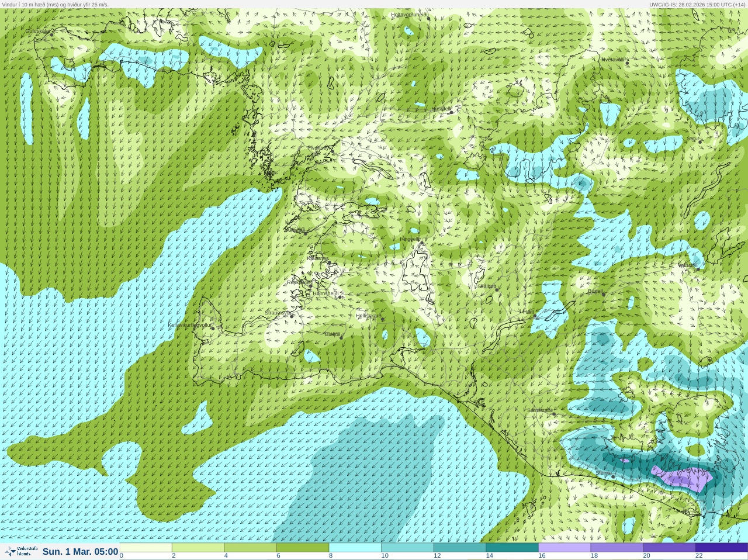The image size is (748, 560).
Task: Select the 18–20 m/s purple legend swatch
Action: [617, 548]
